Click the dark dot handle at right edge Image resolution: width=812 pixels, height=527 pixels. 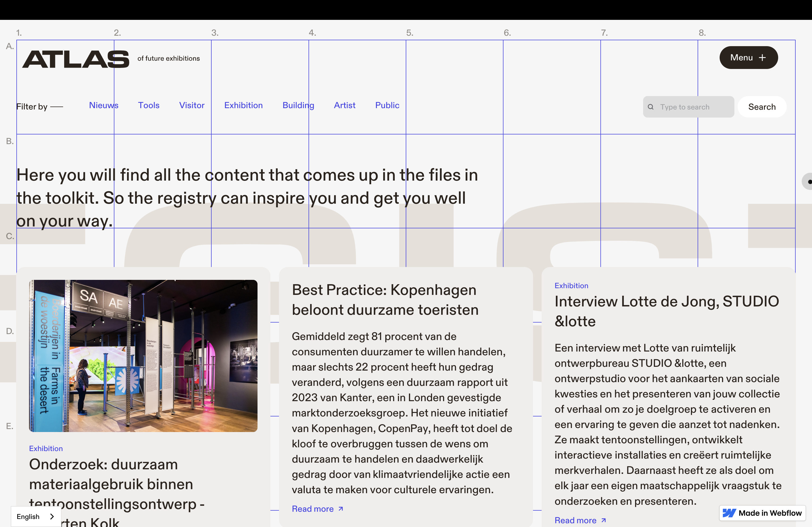[809, 182]
